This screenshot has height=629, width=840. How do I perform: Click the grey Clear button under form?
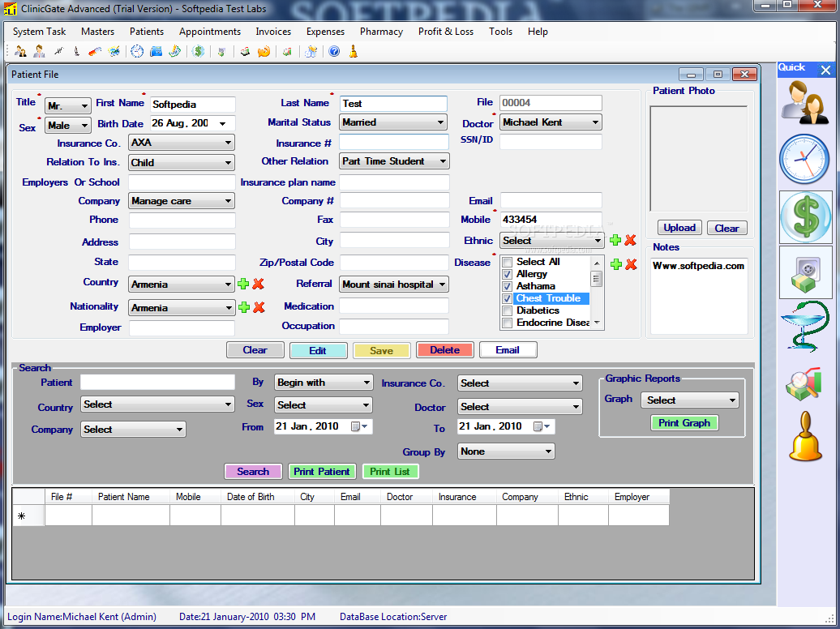coord(255,350)
